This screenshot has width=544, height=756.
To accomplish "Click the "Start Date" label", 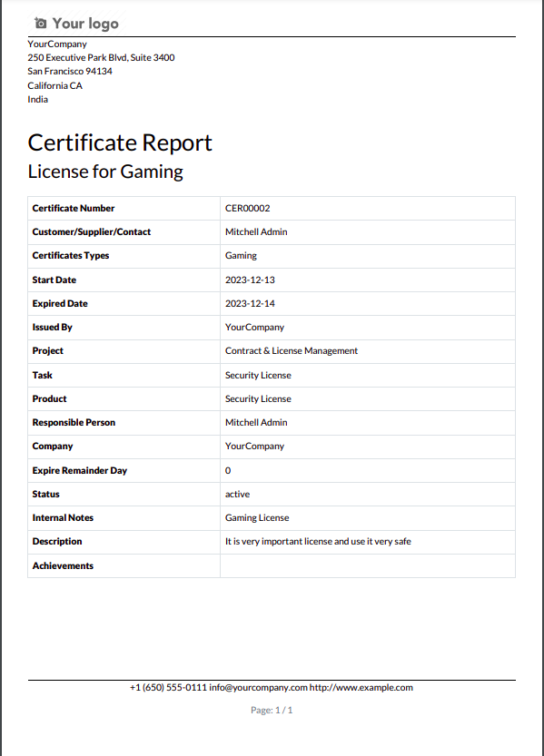I will (54, 280).
